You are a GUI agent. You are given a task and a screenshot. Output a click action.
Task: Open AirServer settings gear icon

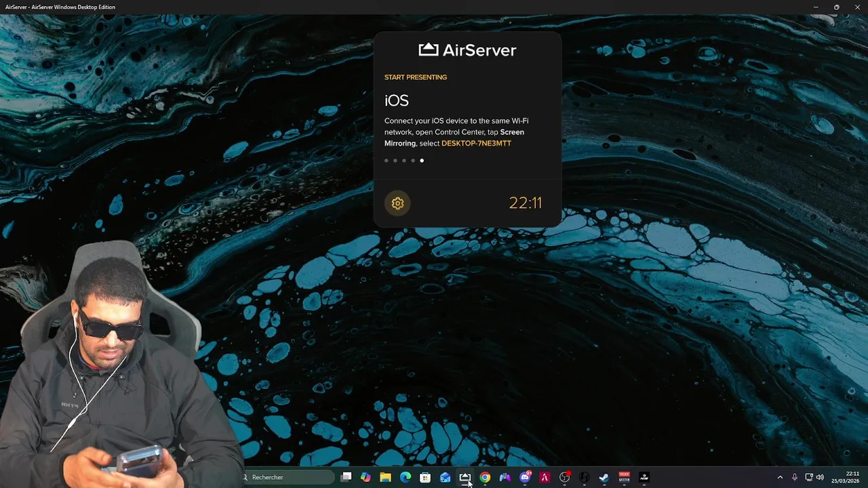397,203
